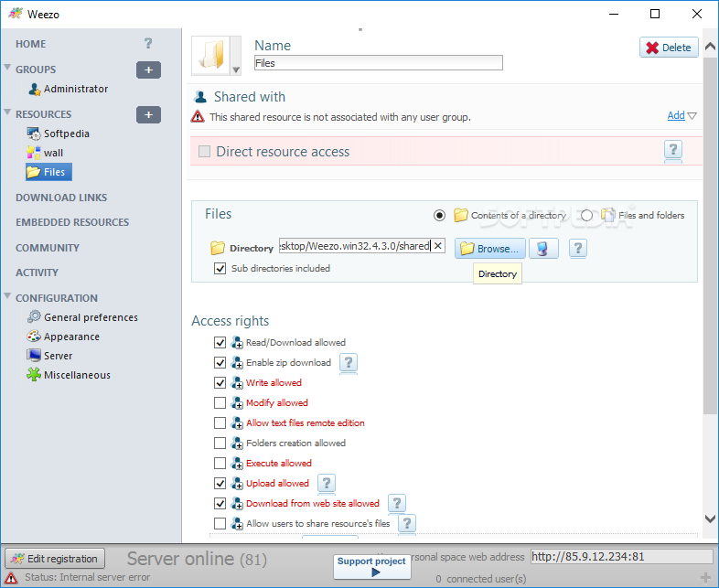Screen dimensions: 719x588
Task: Collapse the CONFIGURATION section triangle
Action: click(x=7, y=295)
